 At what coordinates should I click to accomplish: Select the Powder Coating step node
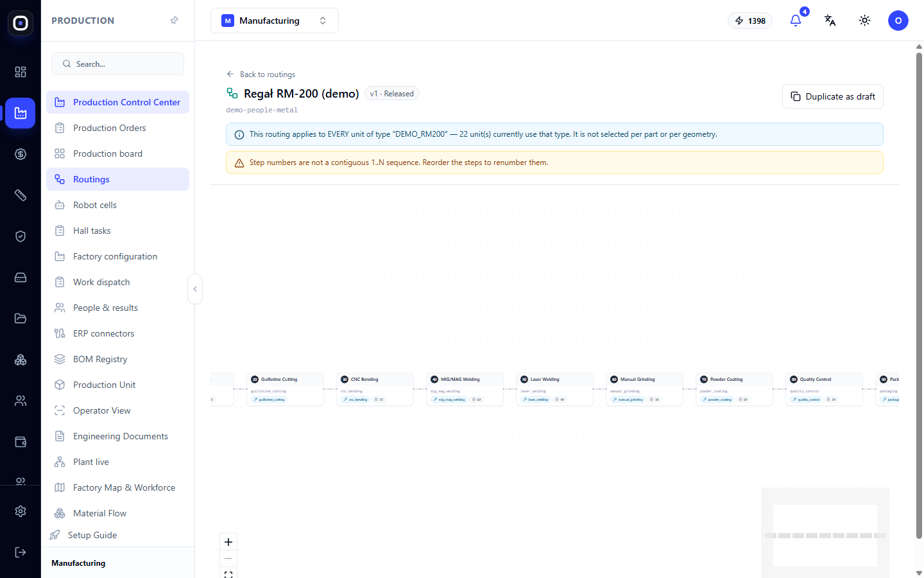click(x=735, y=389)
